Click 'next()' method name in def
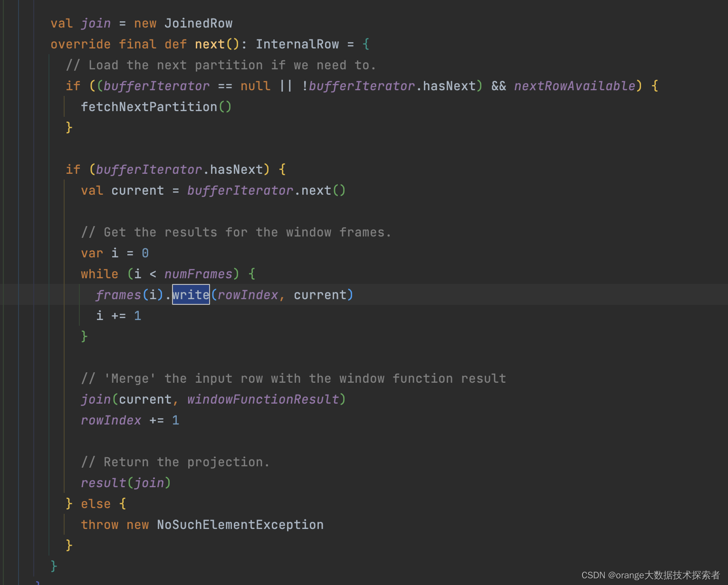The width and height of the screenshot is (728, 585). tap(210, 44)
